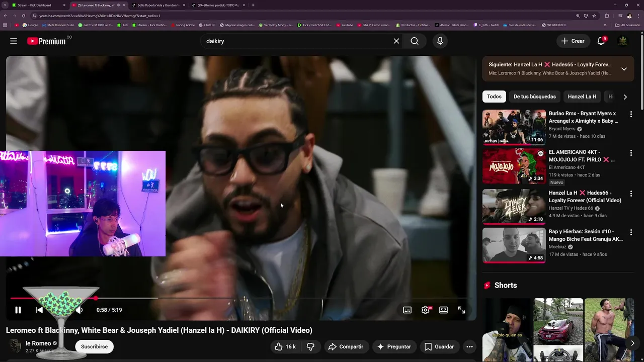Open the YouTube account avatar menu
Viewport: 644px width, 362px height.
point(623,41)
